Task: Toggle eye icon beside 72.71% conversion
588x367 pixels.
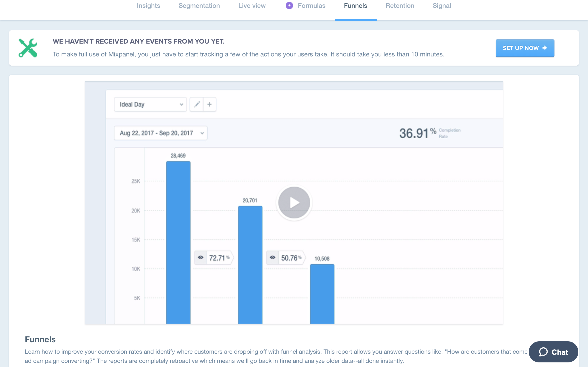Action: 201,258
